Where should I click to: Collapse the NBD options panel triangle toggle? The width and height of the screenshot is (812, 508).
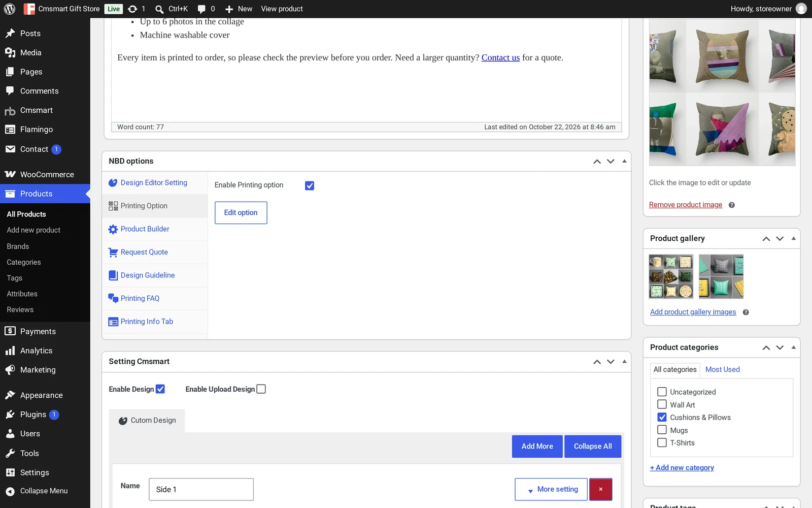(x=624, y=161)
